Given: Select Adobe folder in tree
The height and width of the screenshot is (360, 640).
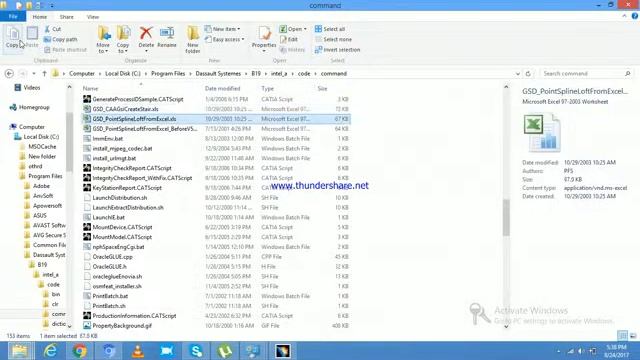Looking at the screenshot, I should (x=37, y=186).
